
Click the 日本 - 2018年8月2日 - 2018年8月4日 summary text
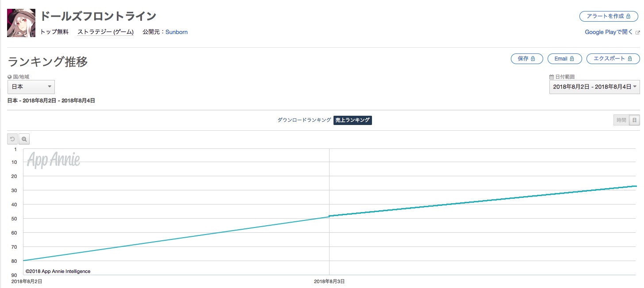point(51,101)
